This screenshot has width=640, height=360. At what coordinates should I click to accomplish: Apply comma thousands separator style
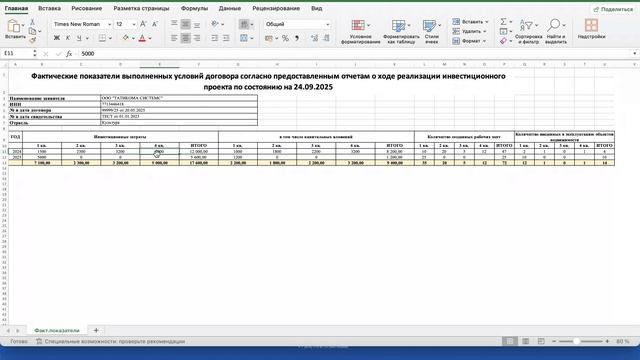click(x=297, y=38)
